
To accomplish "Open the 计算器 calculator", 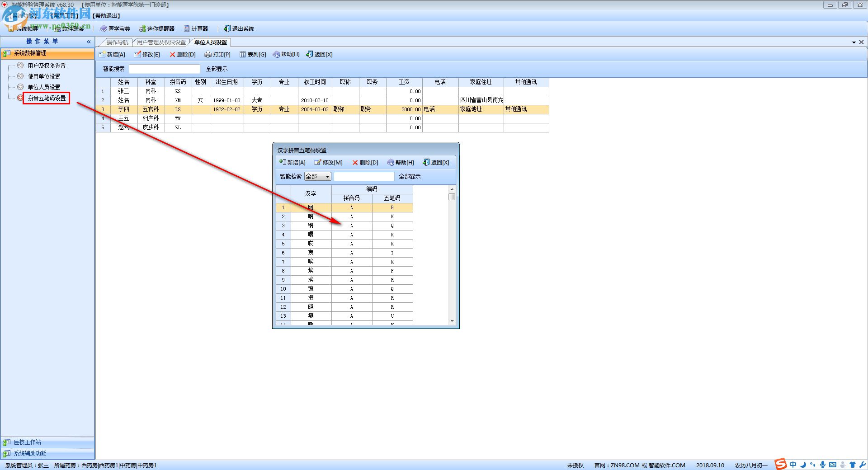I will [196, 29].
